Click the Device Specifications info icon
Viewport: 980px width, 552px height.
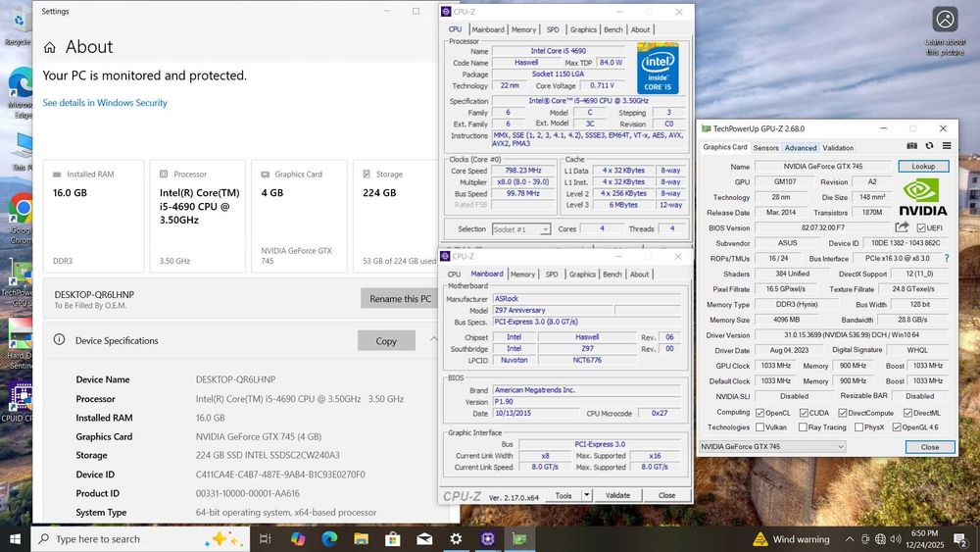(x=60, y=339)
